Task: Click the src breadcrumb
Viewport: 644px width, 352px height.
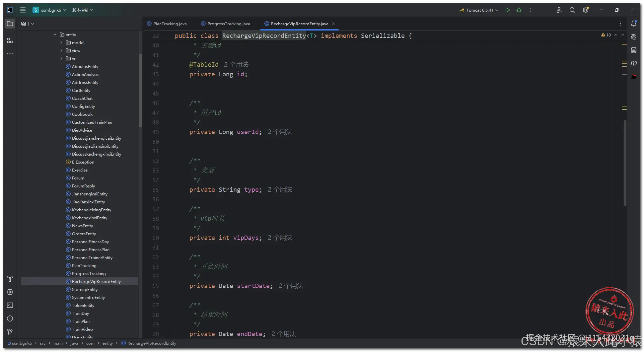Action: click(x=43, y=343)
